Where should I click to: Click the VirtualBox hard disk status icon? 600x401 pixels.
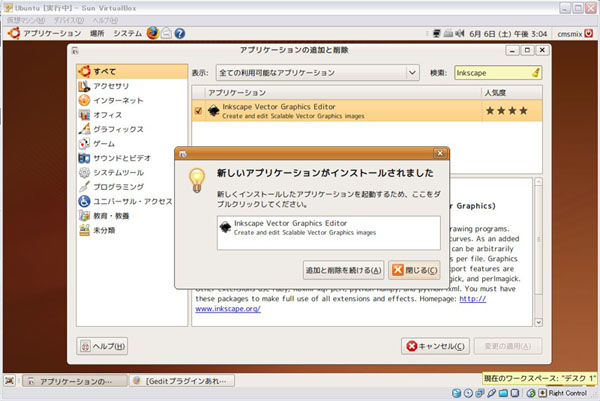tap(456, 393)
